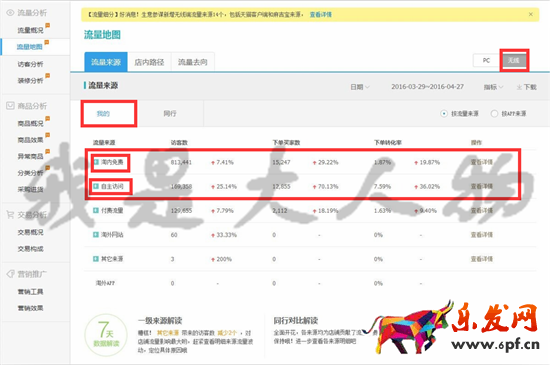This screenshot has height=365, width=550.
Task: Click the 交易分析 cart icon in sidebar
Action: tap(10, 215)
